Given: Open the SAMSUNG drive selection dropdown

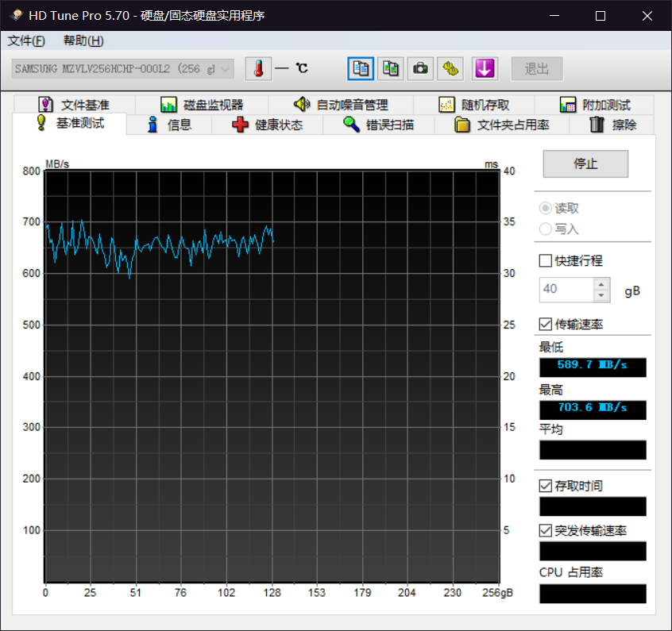Looking at the screenshot, I should 123,69.
